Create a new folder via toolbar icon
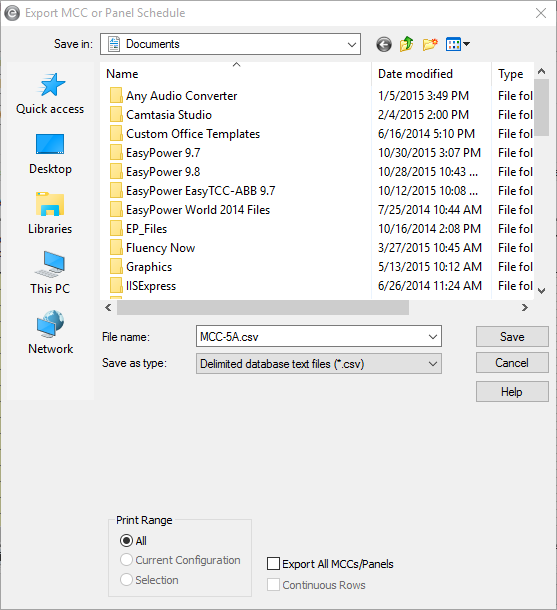Viewport: 557px width, 610px height. 430,44
